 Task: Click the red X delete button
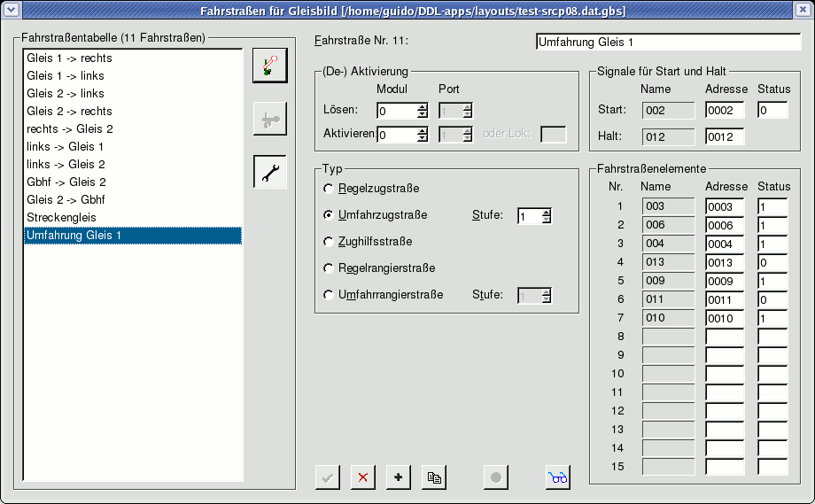pos(362,477)
